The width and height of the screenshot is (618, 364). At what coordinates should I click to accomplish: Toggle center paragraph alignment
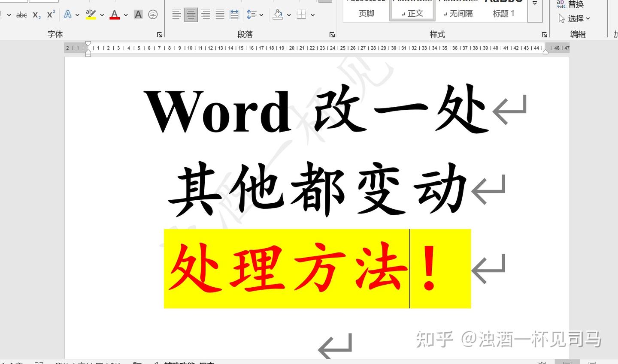191,15
